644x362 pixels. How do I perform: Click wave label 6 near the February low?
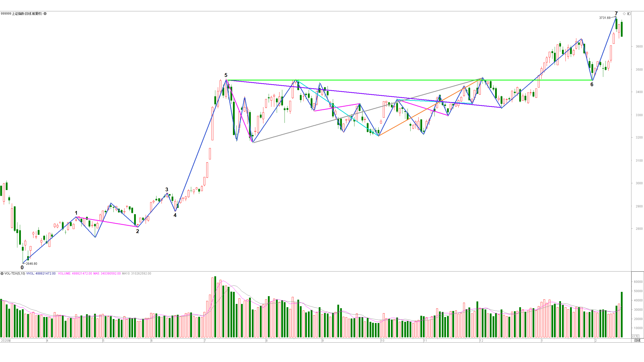coord(592,84)
